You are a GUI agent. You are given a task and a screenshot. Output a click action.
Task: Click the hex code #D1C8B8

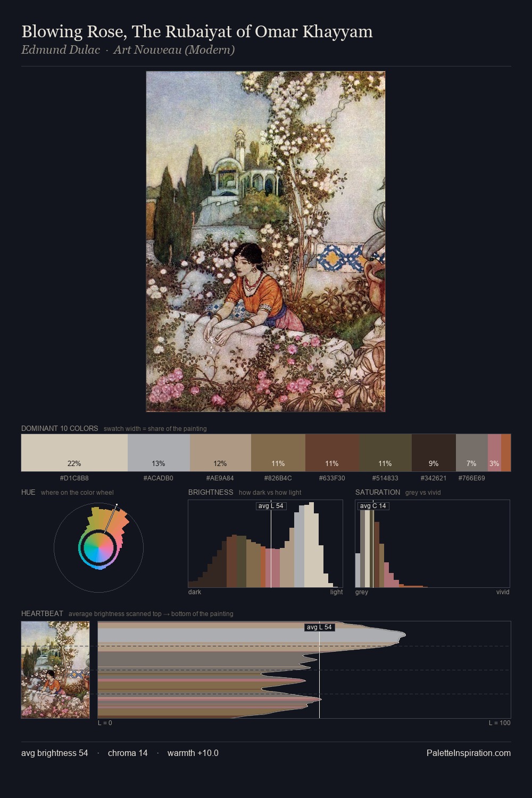(x=74, y=478)
